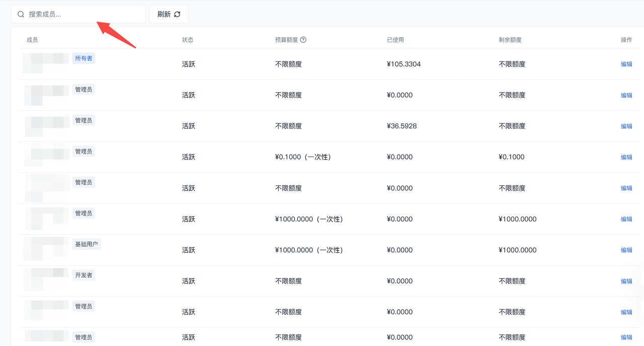
Task: Click the ¥0.1000 remaining quota value
Action: [512, 157]
